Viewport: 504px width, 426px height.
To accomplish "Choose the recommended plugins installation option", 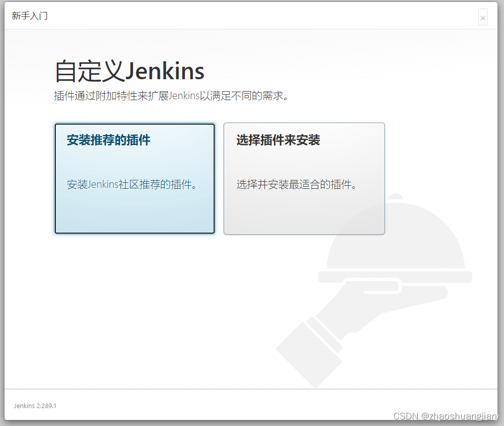I will coord(134,178).
